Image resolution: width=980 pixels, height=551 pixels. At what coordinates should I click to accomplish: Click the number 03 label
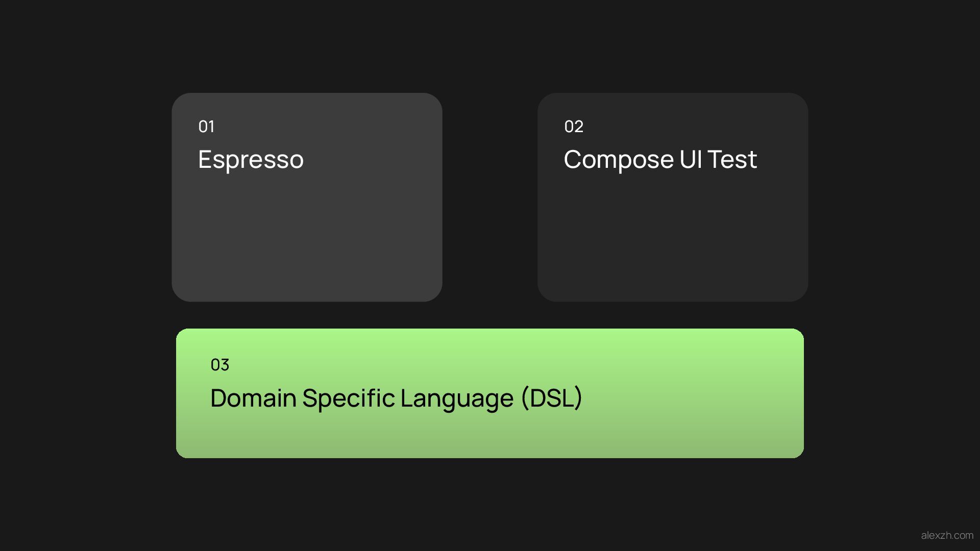220,365
